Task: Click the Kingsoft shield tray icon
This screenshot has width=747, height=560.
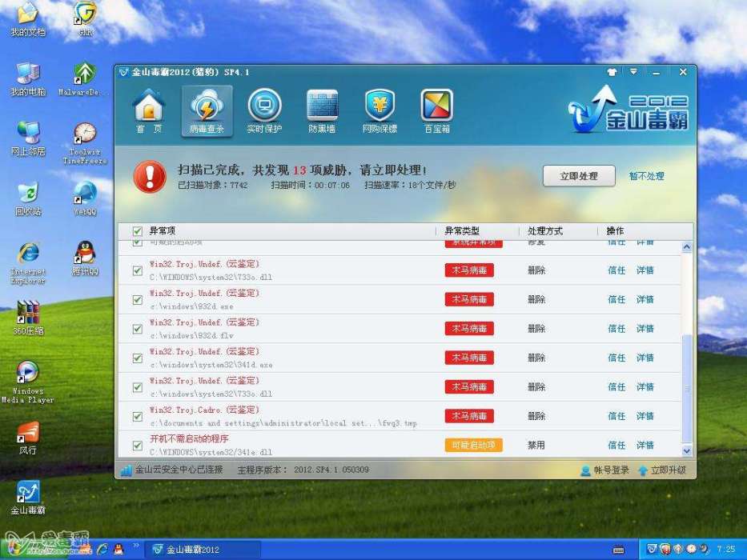Action: (651, 549)
